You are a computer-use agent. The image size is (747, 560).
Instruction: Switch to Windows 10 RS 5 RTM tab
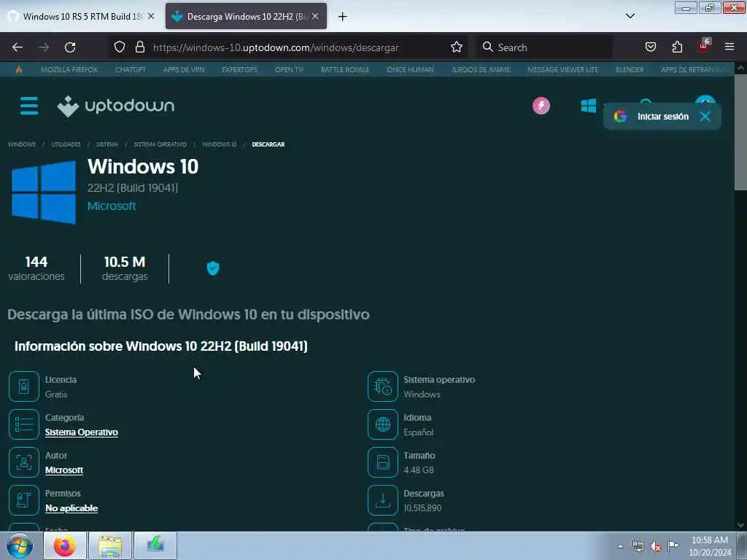click(82, 17)
